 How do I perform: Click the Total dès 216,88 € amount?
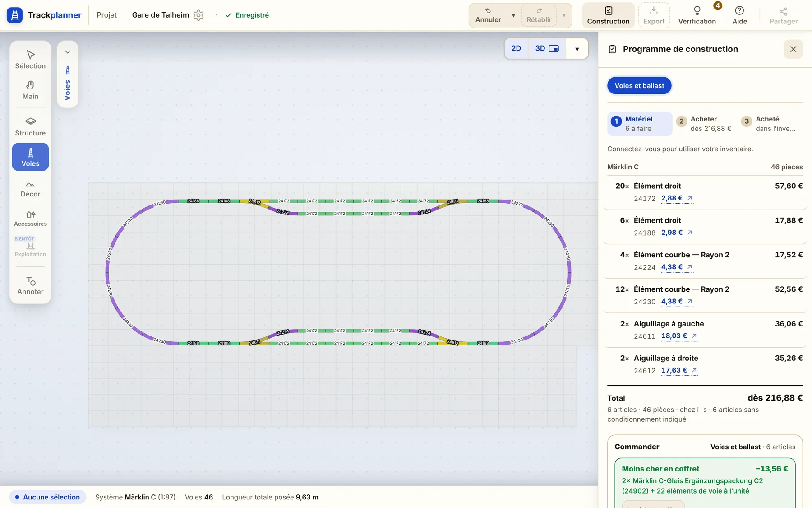click(x=775, y=398)
